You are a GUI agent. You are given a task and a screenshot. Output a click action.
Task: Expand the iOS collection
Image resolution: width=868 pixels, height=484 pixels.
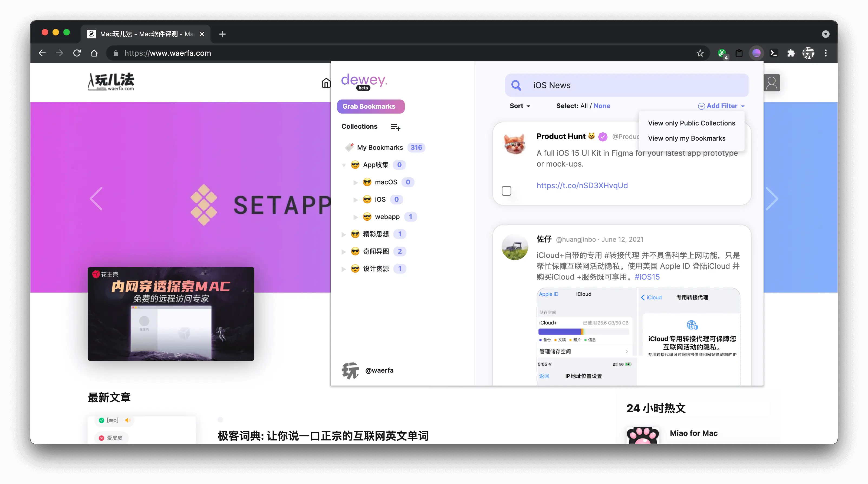[x=356, y=200]
